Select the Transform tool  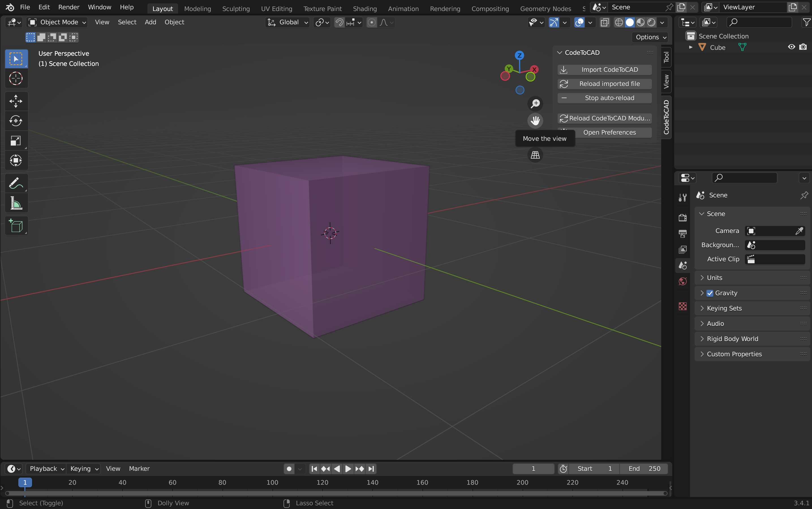coord(16,160)
